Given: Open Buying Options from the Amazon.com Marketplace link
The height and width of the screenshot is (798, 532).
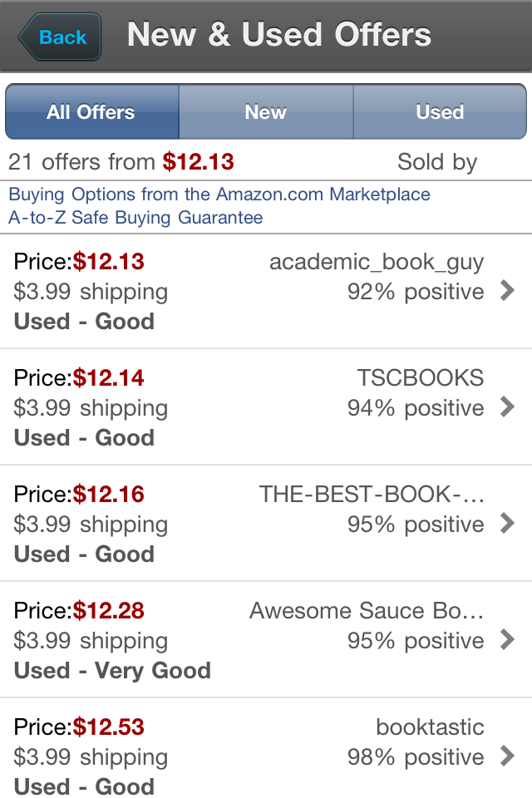Looking at the screenshot, I should pyautogui.click(x=219, y=194).
